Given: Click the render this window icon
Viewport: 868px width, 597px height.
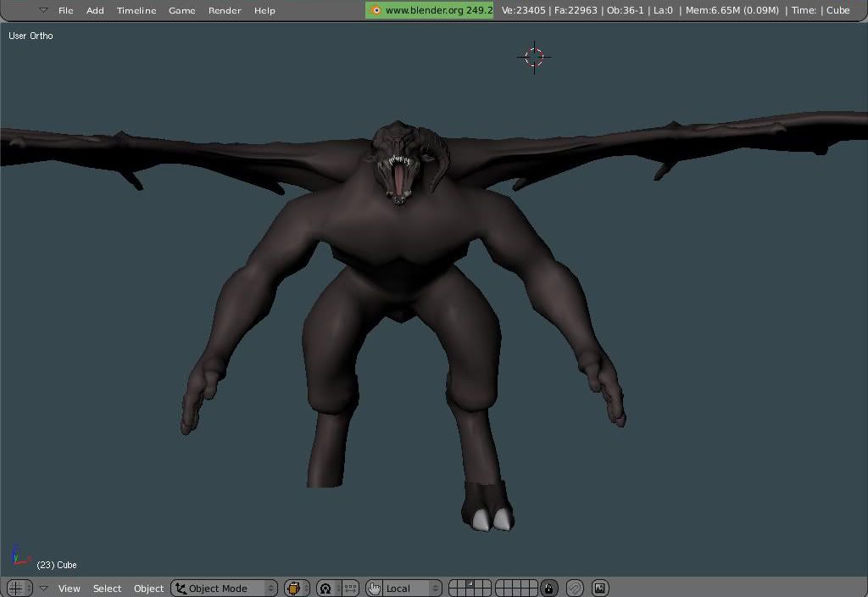Looking at the screenshot, I should click(x=599, y=588).
